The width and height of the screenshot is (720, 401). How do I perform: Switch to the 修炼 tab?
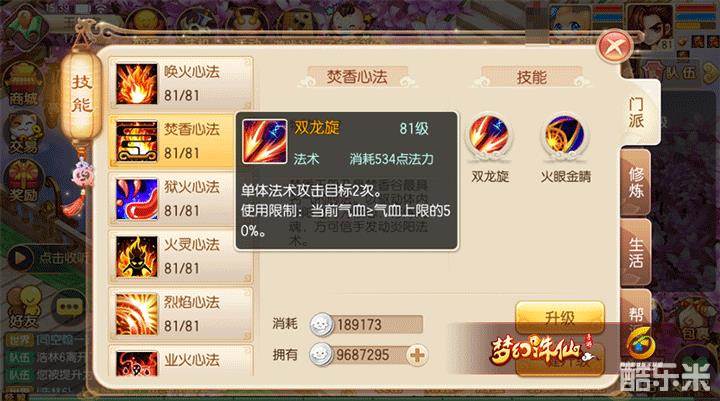click(x=636, y=183)
